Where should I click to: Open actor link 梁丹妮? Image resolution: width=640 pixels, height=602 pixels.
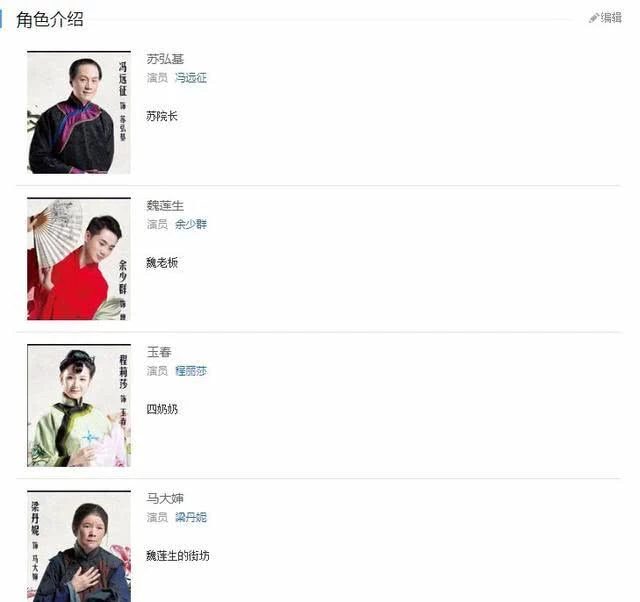coord(191,517)
